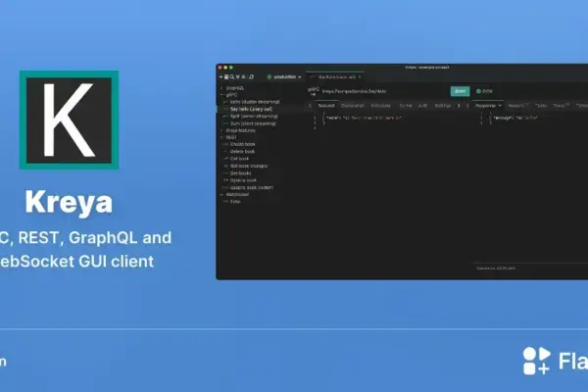Open the Tests tab in response pane

[540, 106]
